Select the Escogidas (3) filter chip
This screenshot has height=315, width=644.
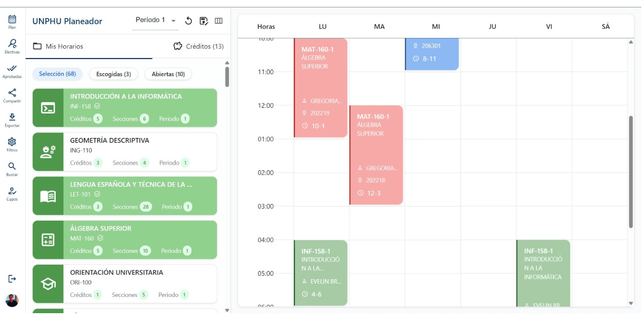click(x=113, y=74)
